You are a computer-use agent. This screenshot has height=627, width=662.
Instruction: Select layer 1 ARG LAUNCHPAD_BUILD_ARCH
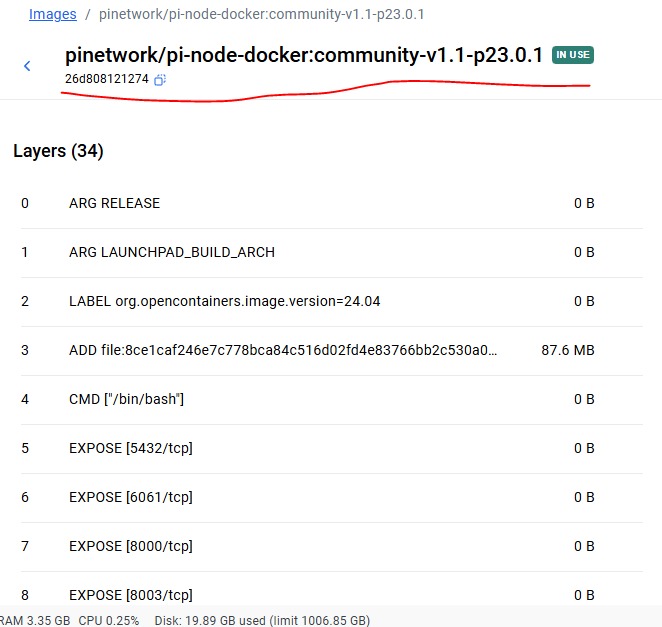pos(331,252)
